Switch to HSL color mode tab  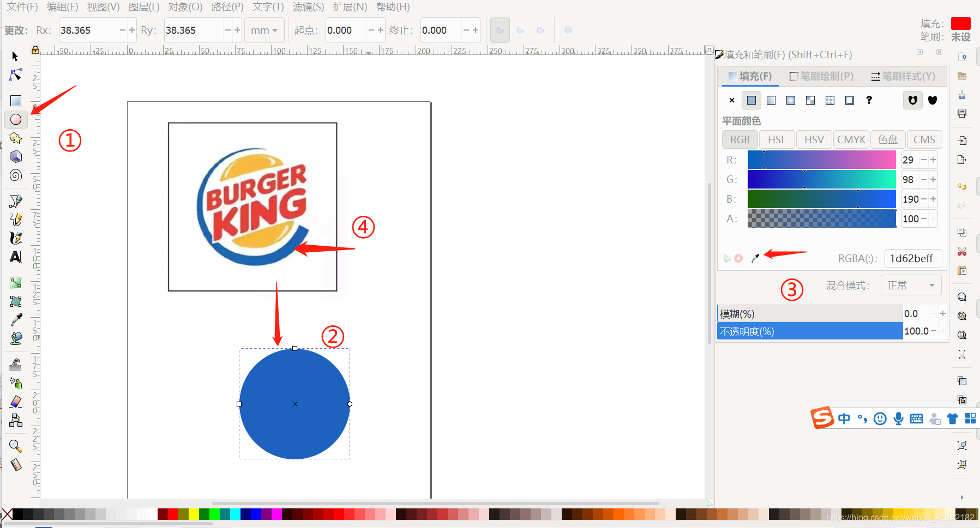777,139
